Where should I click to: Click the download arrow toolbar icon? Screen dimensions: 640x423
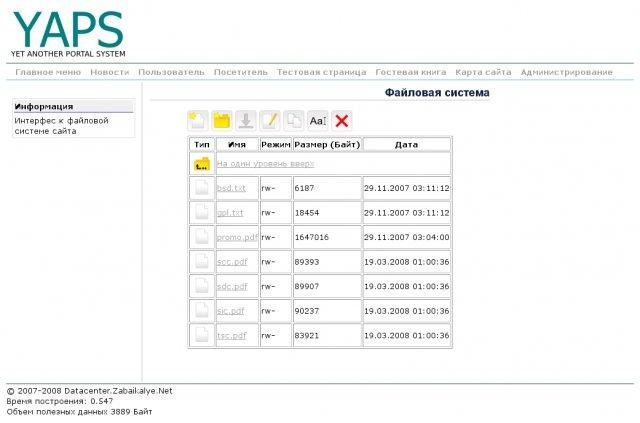point(246,121)
